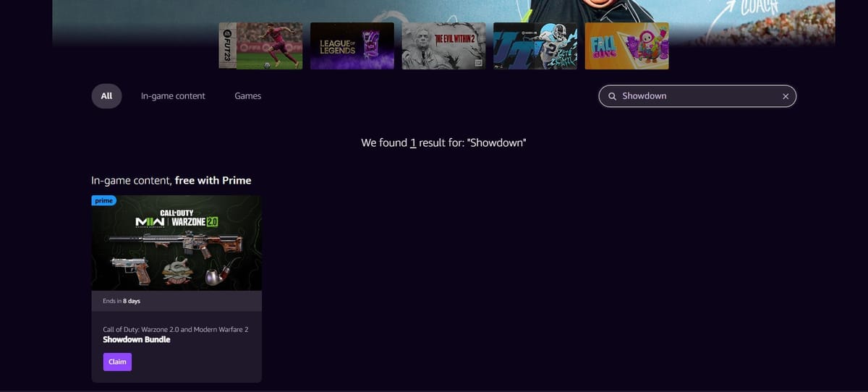868x392 pixels.
Task: Click the "Ends in 8 days" label
Action: tap(122, 301)
